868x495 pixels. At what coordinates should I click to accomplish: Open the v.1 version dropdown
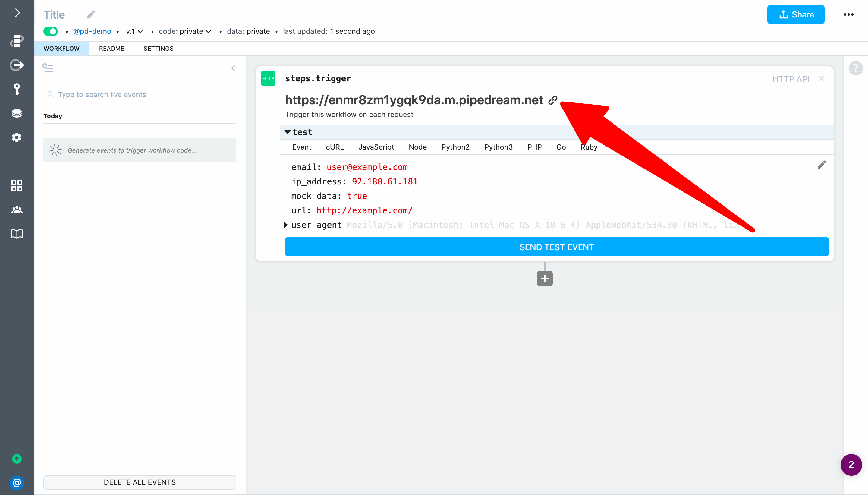pos(134,31)
